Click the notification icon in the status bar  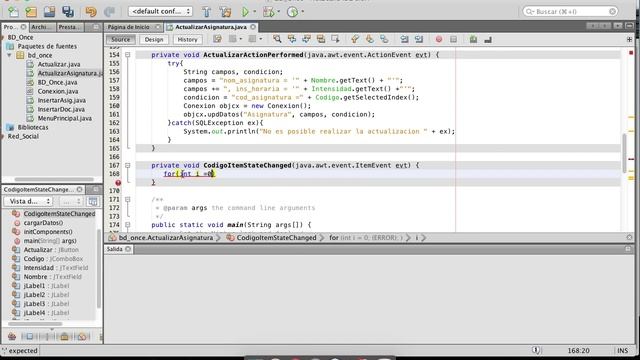[536, 350]
